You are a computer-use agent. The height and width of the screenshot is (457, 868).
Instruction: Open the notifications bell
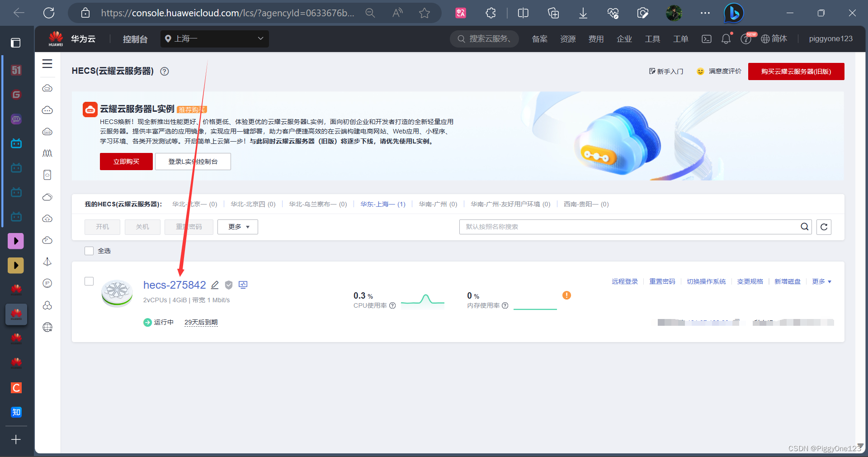(x=726, y=39)
